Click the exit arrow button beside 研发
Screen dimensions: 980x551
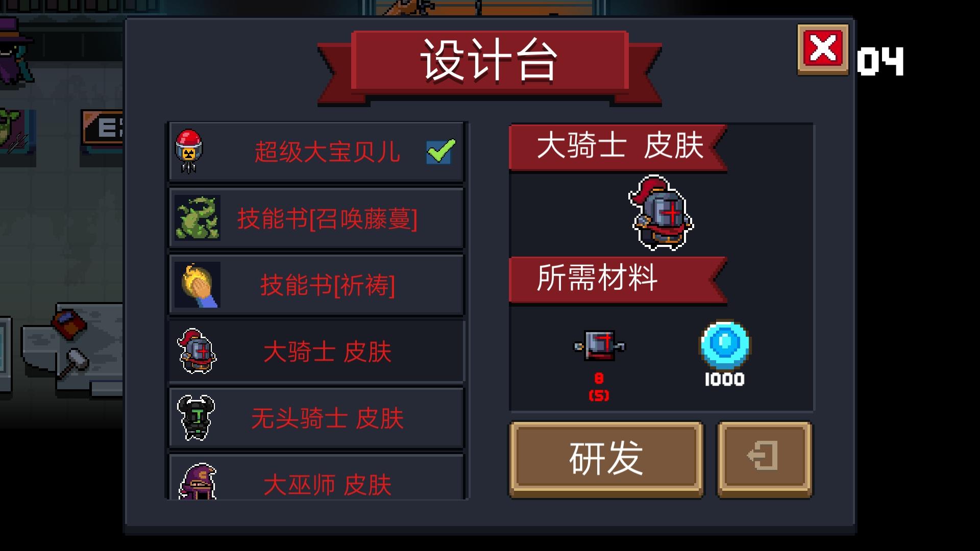point(765,459)
